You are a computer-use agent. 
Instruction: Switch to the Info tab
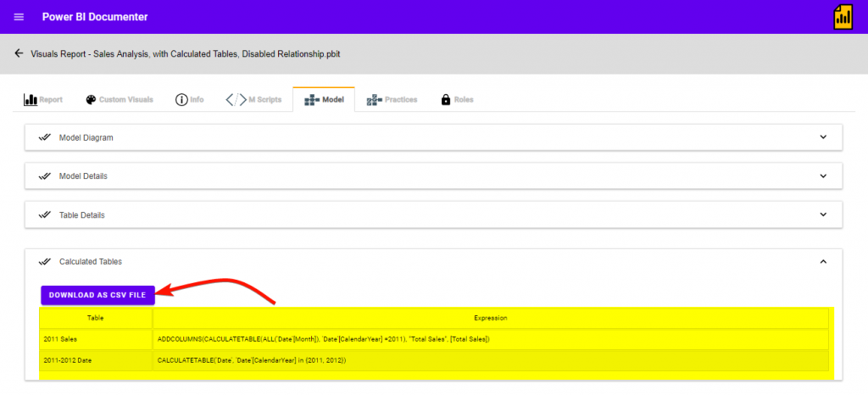click(189, 99)
